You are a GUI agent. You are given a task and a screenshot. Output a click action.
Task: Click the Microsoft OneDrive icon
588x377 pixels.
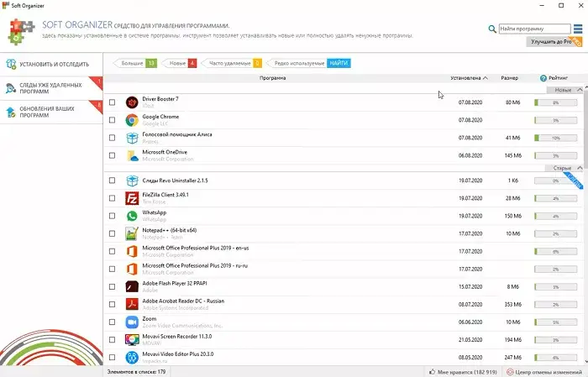point(132,155)
